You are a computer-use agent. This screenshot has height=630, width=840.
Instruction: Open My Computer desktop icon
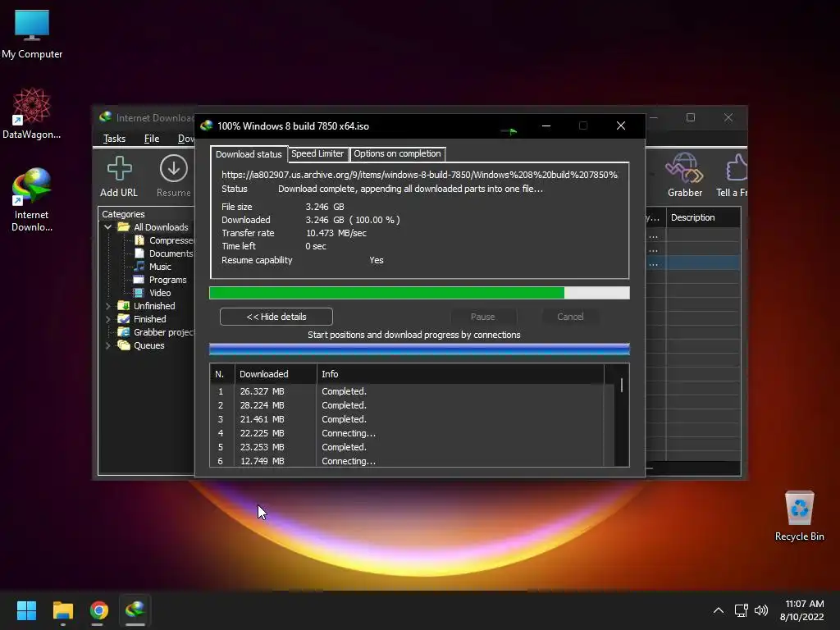(32, 34)
